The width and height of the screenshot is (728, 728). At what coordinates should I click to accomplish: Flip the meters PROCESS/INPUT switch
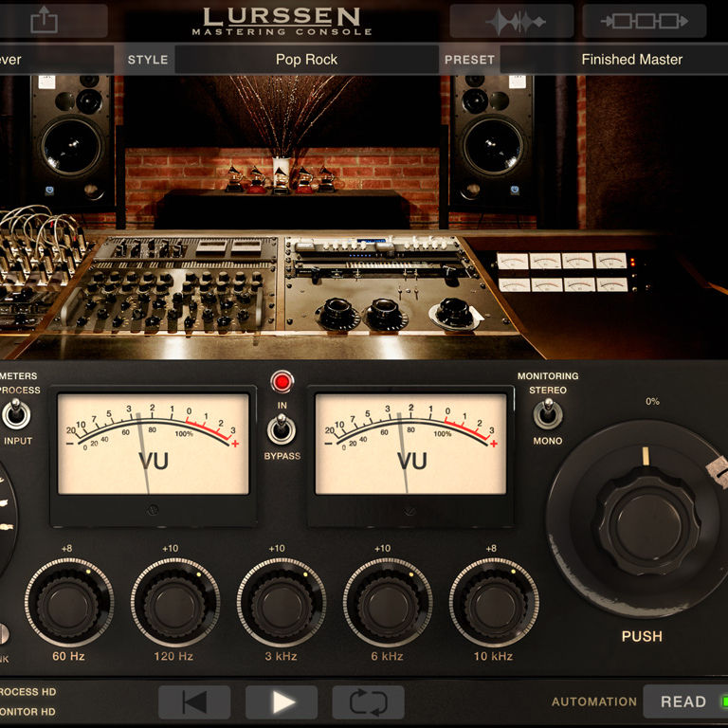pyautogui.click(x=16, y=413)
